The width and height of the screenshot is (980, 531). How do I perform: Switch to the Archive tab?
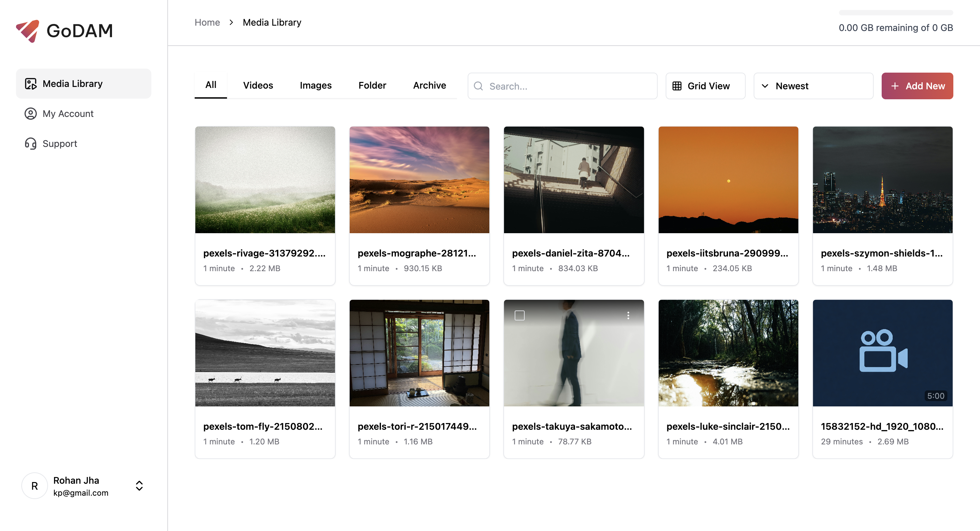pos(429,86)
